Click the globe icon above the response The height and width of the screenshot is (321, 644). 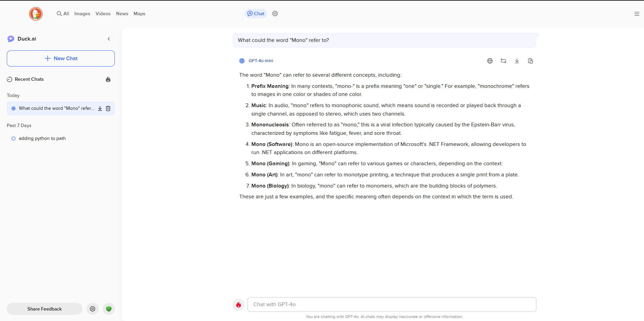490,61
